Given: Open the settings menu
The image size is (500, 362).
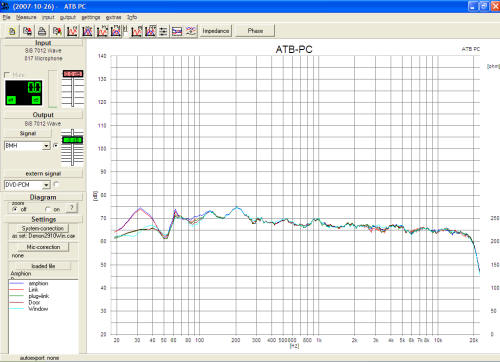Looking at the screenshot, I should (91, 17).
